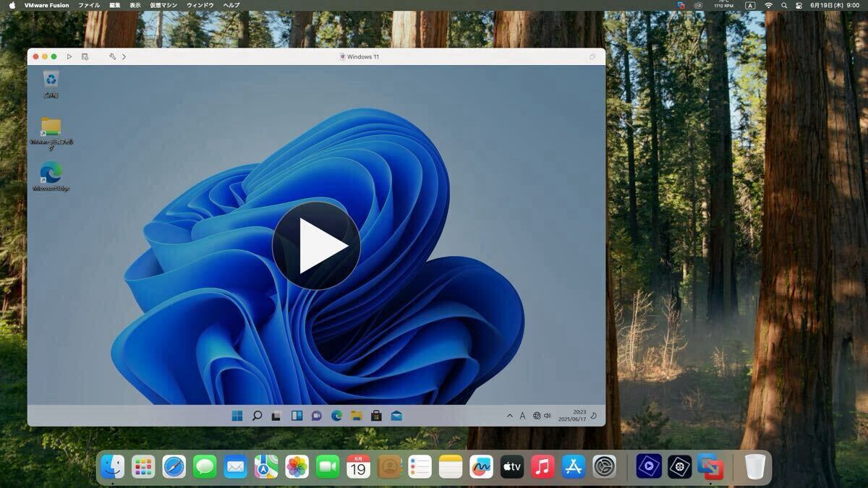Open VMware Fusion menu bar status icon
868x488 pixels.
pos(681,5)
